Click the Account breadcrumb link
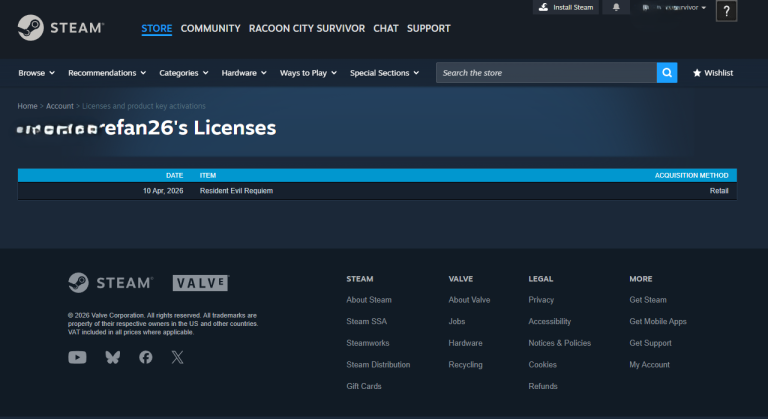The image size is (768, 419). (x=59, y=105)
